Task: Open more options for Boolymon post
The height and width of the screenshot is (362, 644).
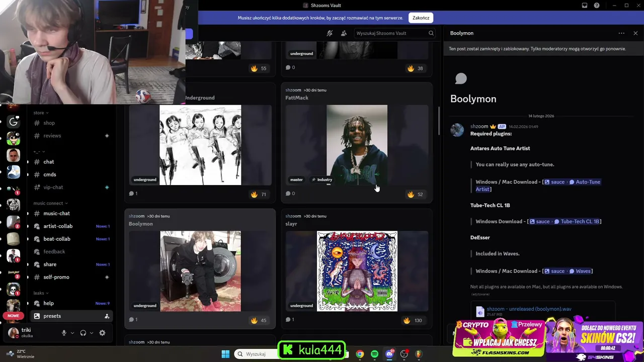Action: (x=621, y=33)
